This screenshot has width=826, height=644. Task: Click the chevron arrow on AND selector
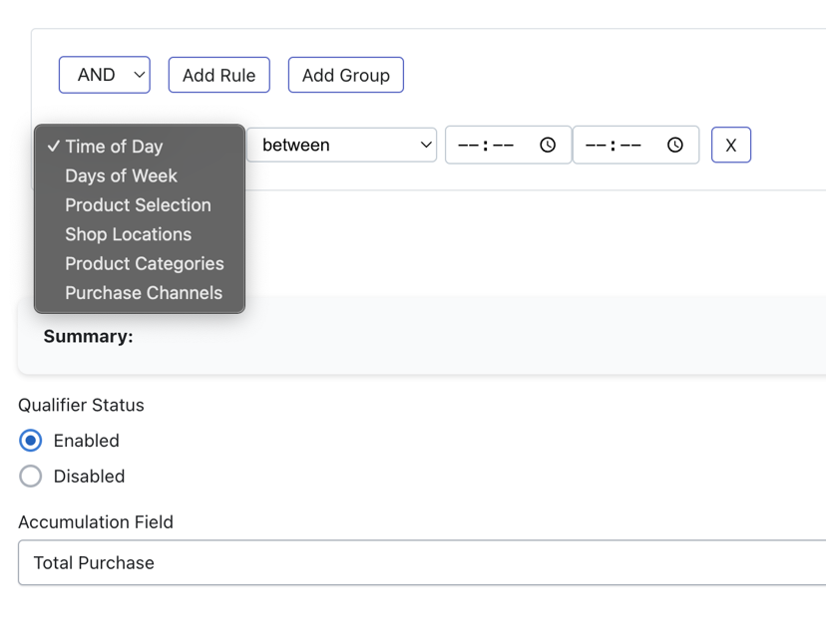(139, 75)
